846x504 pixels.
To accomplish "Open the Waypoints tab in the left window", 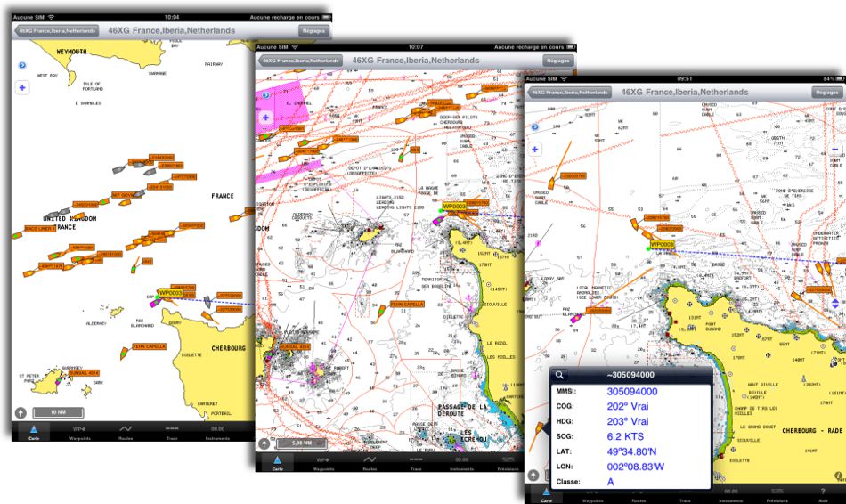I will (x=80, y=432).
